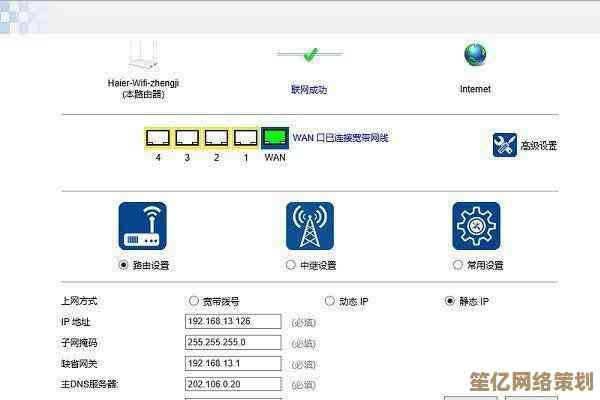The width and height of the screenshot is (600, 400).
Task: Edit the 缺省网关 field
Action: pos(233,364)
